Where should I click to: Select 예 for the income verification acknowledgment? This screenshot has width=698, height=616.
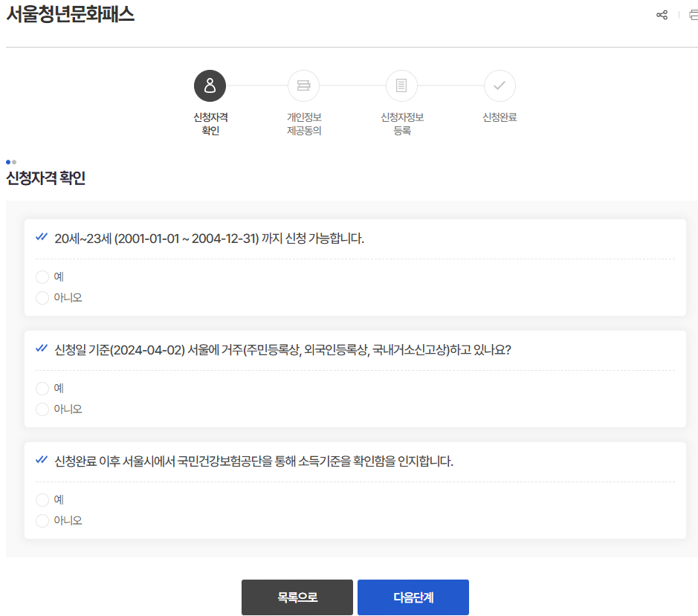42,499
